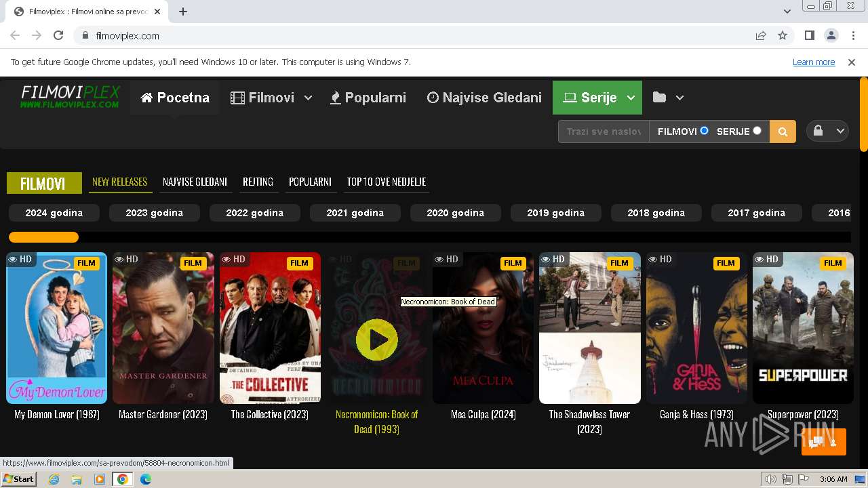This screenshot has height=488, width=868.
Task: Open The Collective poster
Action: coord(270,328)
